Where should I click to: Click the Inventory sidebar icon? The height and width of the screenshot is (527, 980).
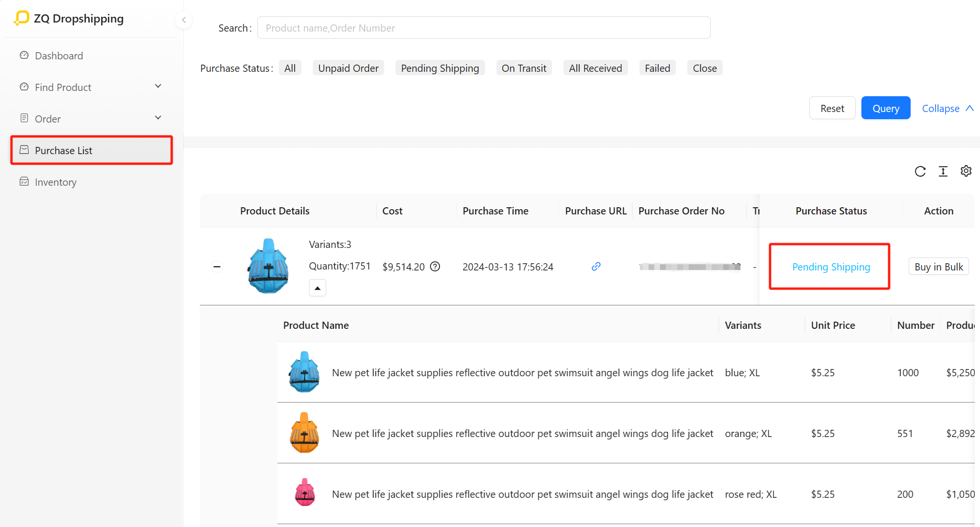pos(24,181)
